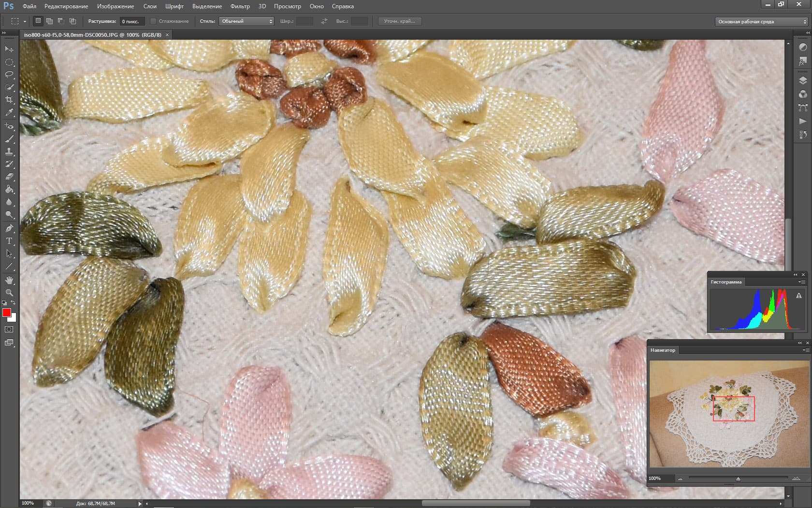
Task: Select the Crop tool
Action: (9, 100)
